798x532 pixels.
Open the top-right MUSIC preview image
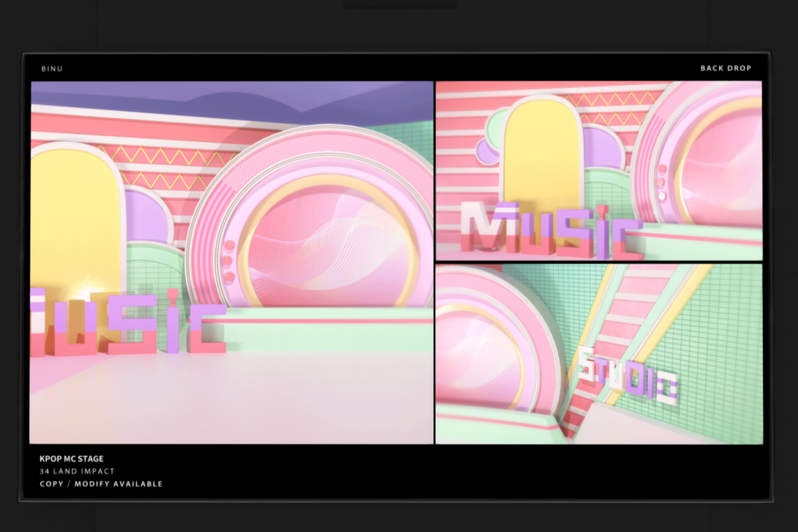598,171
